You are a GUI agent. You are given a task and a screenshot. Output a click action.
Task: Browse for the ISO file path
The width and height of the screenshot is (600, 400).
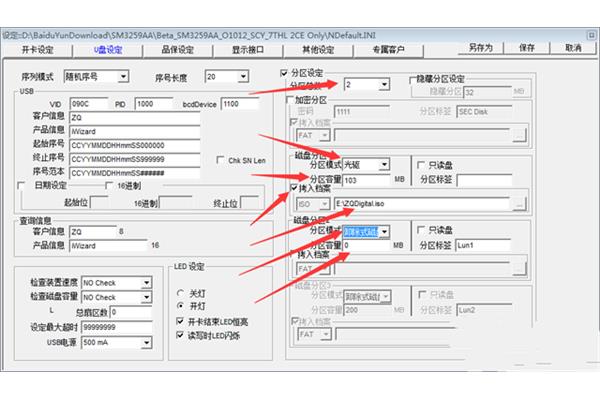coord(519,204)
